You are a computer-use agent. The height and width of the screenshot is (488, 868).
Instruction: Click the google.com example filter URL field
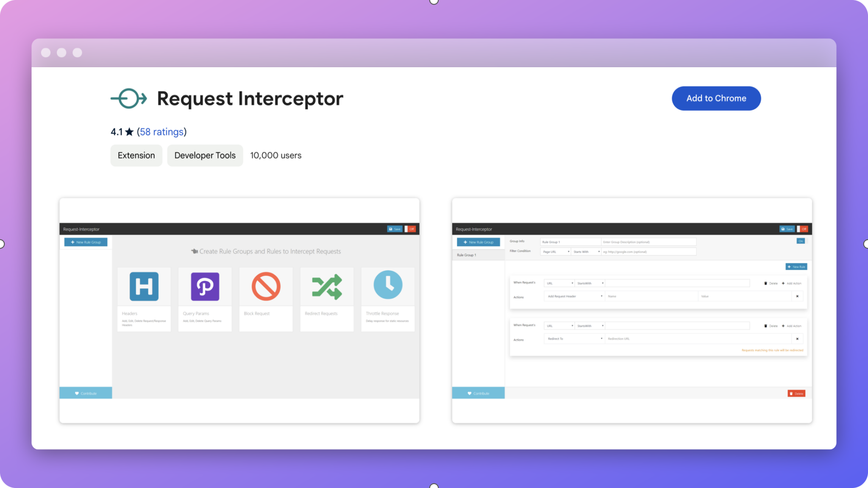pos(648,252)
